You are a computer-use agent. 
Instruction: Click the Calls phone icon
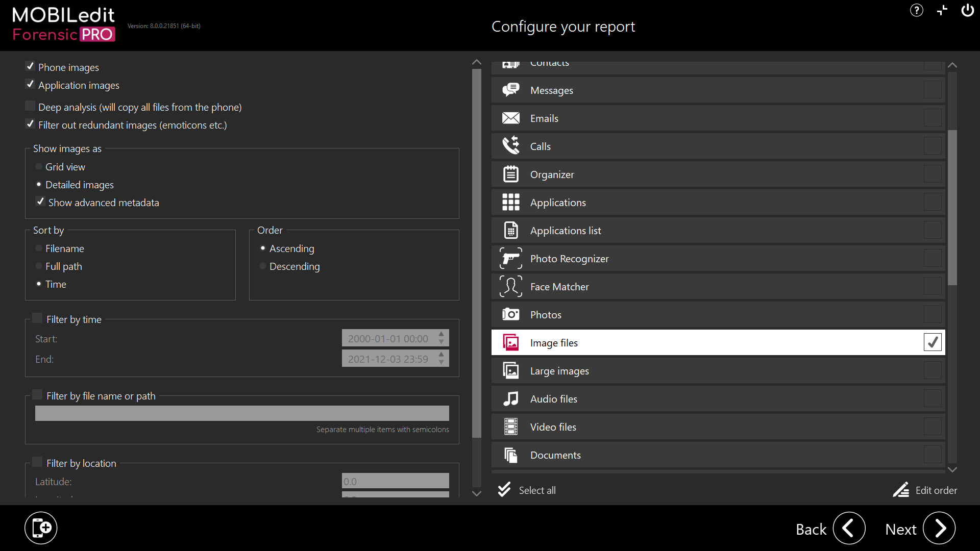(510, 146)
